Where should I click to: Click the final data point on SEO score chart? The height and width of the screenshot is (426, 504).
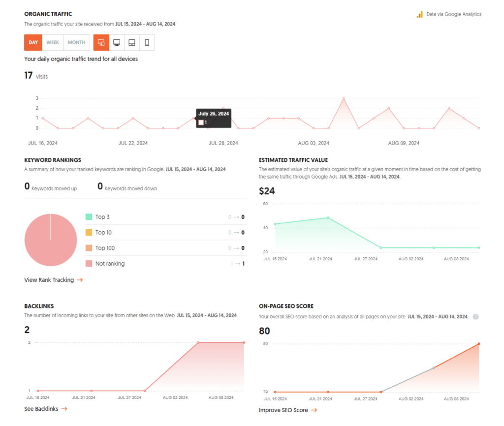point(479,344)
